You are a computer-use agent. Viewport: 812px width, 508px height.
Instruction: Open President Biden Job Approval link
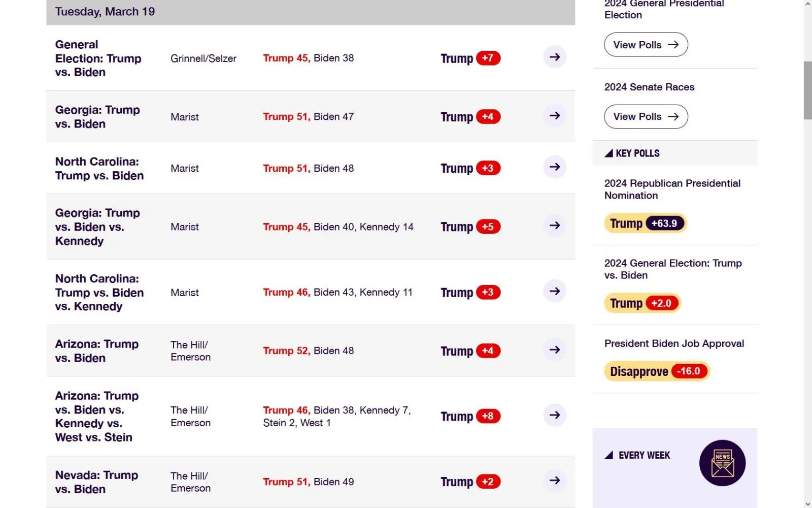pos(674,343)
